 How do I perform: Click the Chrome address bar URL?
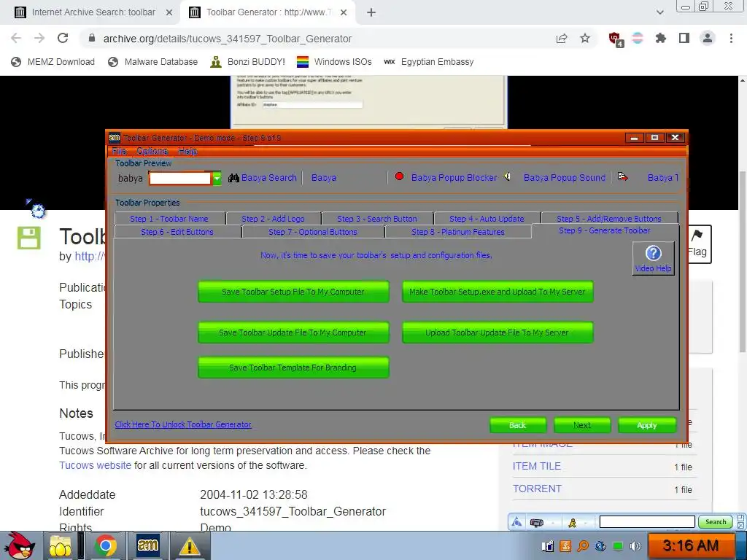[228, 39]
